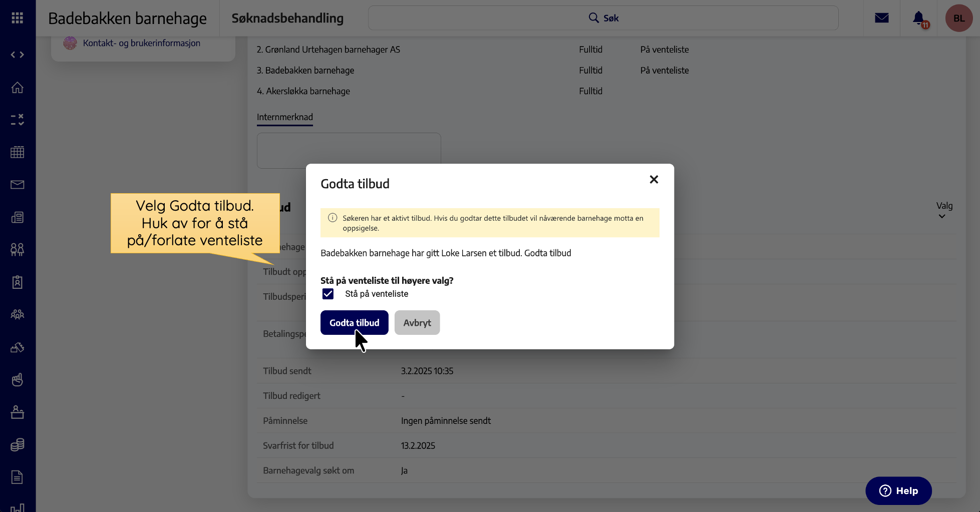
Task: Open the BL user profile menu
Action: 958,18
